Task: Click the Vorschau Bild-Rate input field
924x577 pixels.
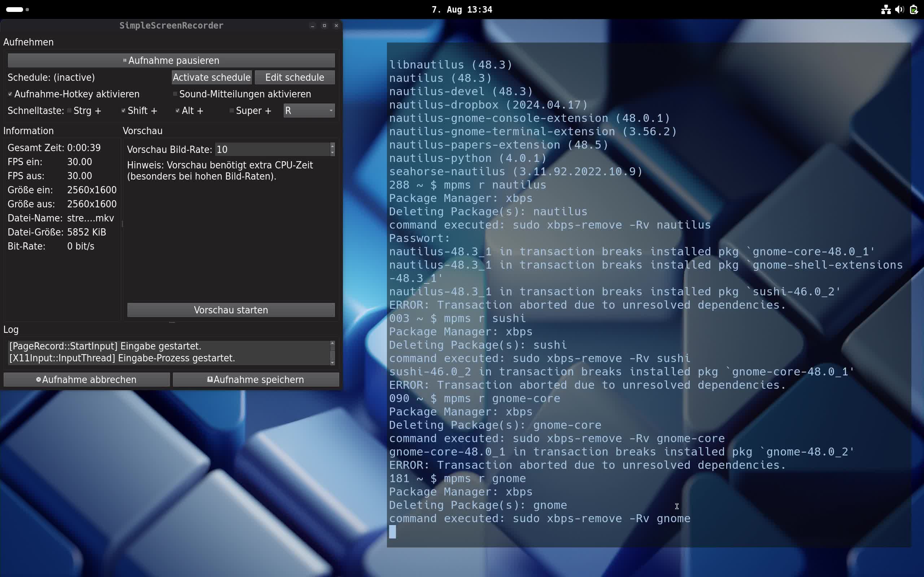Action: (272, 150)
